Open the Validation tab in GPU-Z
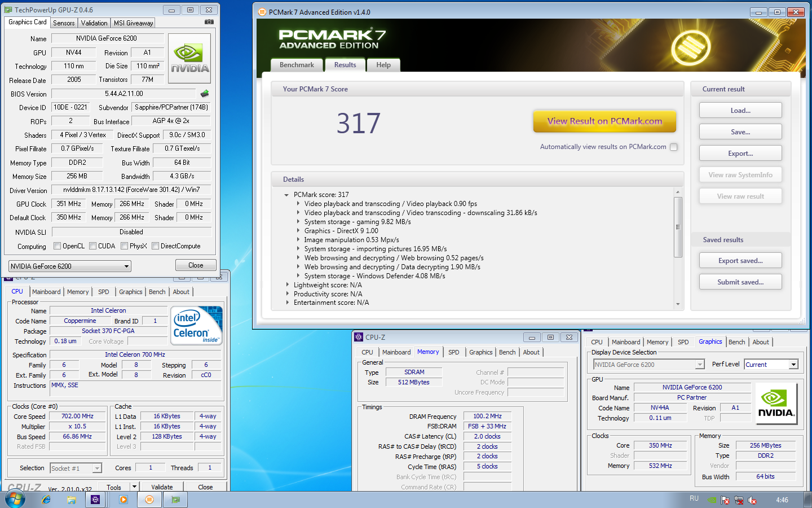This screenshot has height=508, width=812. (94, 23)
